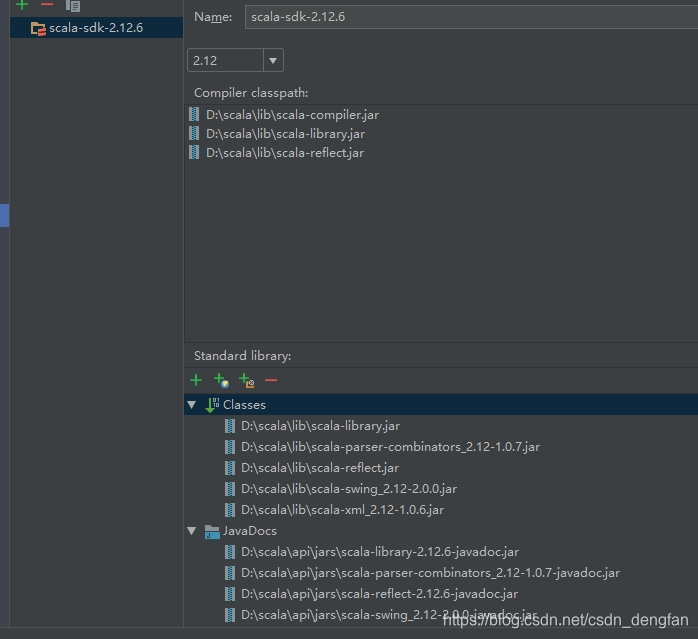Viewport: 698px width, 639px height.
Task: Add classes to Standard library with plus icon
Action: click(196, 380)
